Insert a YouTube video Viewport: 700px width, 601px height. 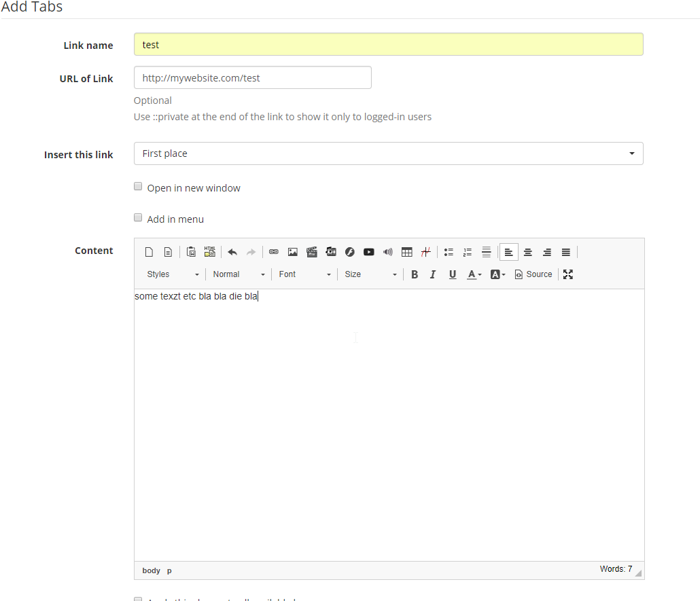[368, 251]
